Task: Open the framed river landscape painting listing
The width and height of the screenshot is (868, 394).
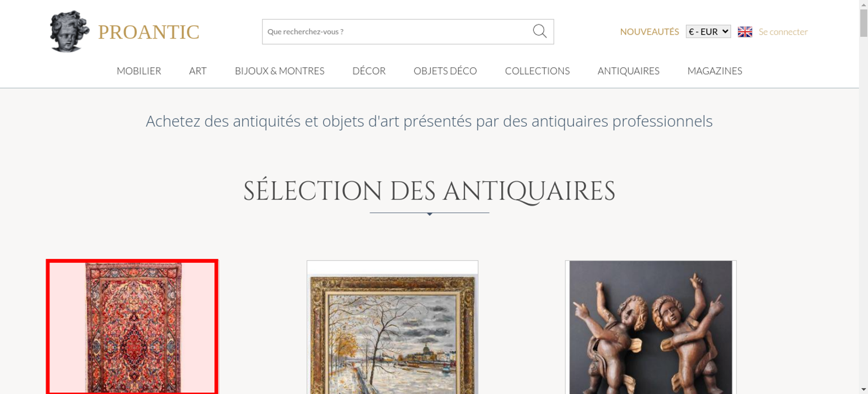Action: click(392, 328)
